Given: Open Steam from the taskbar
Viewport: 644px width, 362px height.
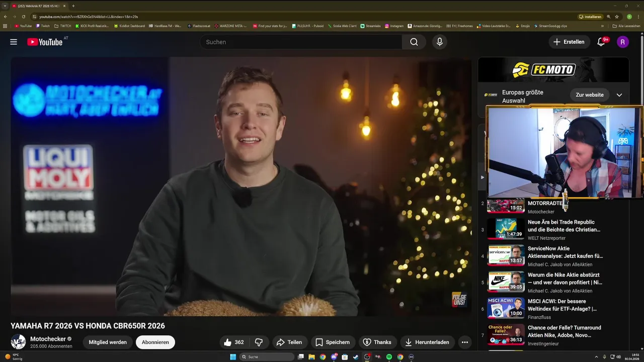Looking at the screenshot, I should pyautogui.click(x=356, y=356).
